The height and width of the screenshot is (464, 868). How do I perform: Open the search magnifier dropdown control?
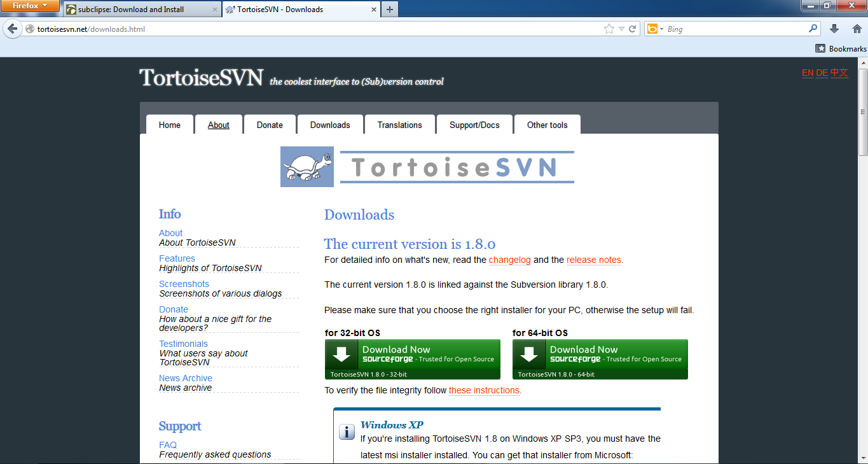coord(813,28)
